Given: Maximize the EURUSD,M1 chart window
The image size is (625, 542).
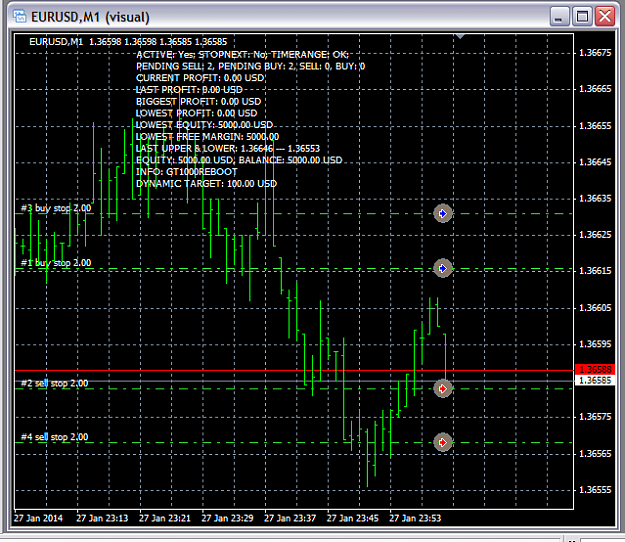Looking at the screenshot, I should click(x=582, y=17).
